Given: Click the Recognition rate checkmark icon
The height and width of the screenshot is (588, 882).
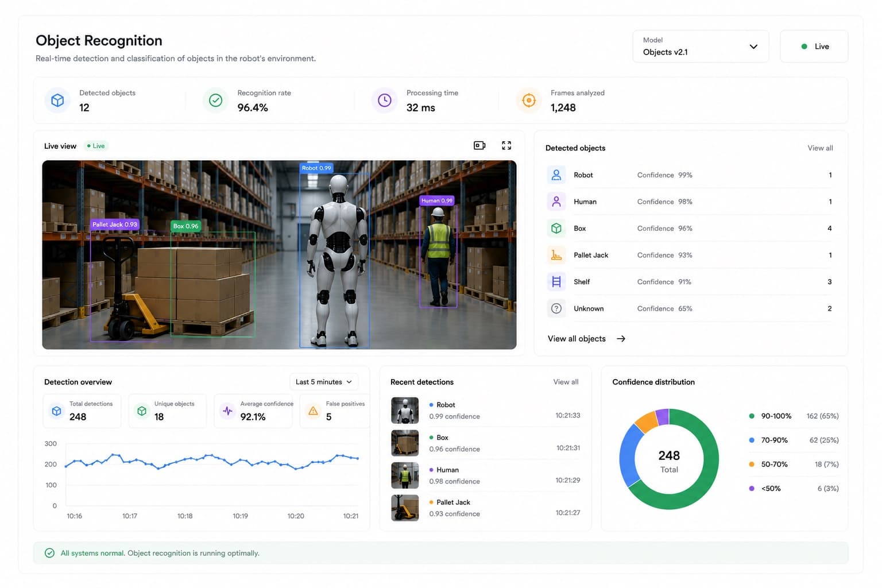Looking at the screenshot, I should coord(215,100).
